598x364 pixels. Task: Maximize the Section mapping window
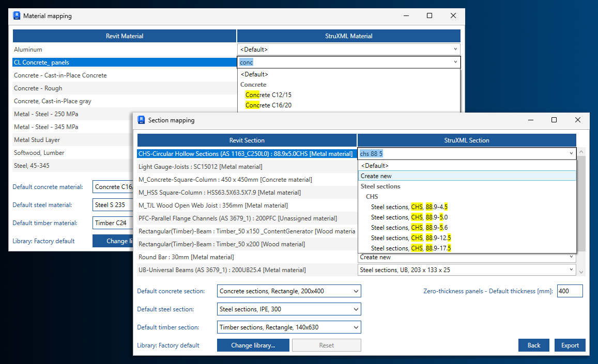coord(554,120)
